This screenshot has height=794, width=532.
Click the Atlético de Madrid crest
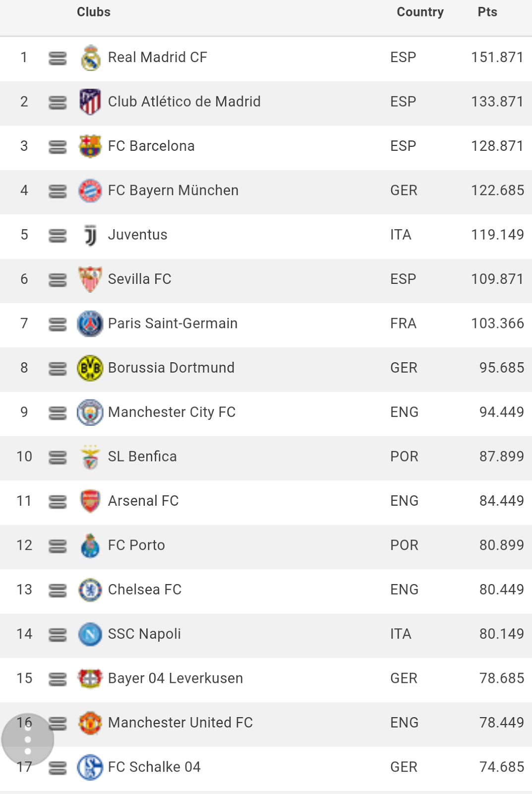click(90, 102)
